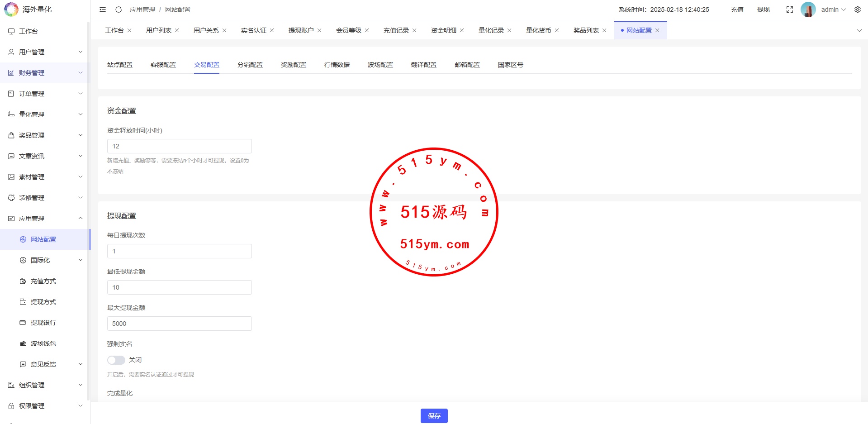Click the refresh page icon

coord(119,10)
